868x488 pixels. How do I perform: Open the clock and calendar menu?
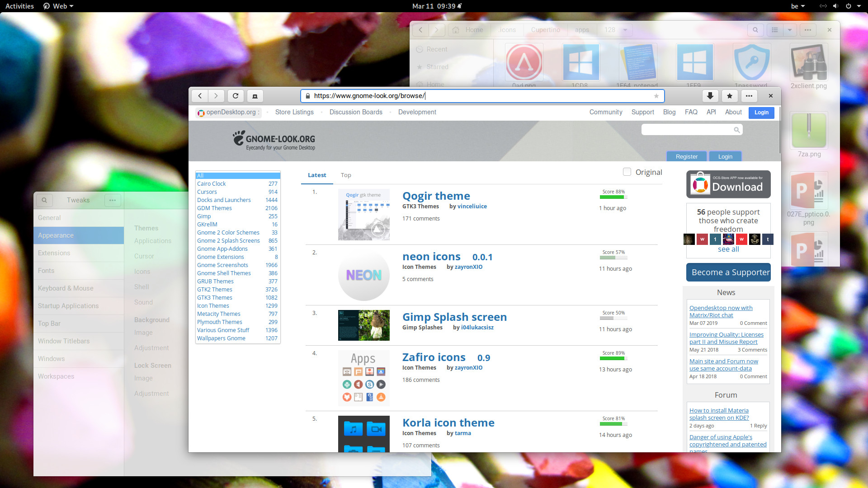(437, 6)
